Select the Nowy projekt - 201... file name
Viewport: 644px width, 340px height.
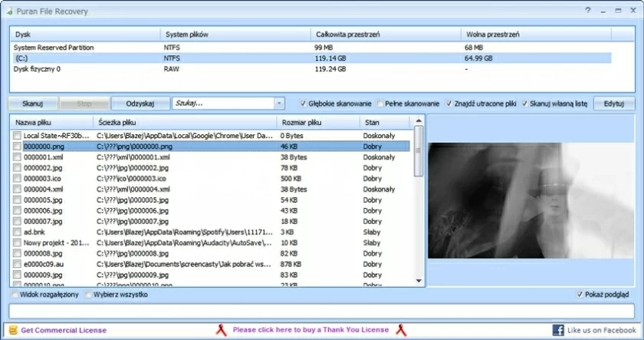[56, 243]
